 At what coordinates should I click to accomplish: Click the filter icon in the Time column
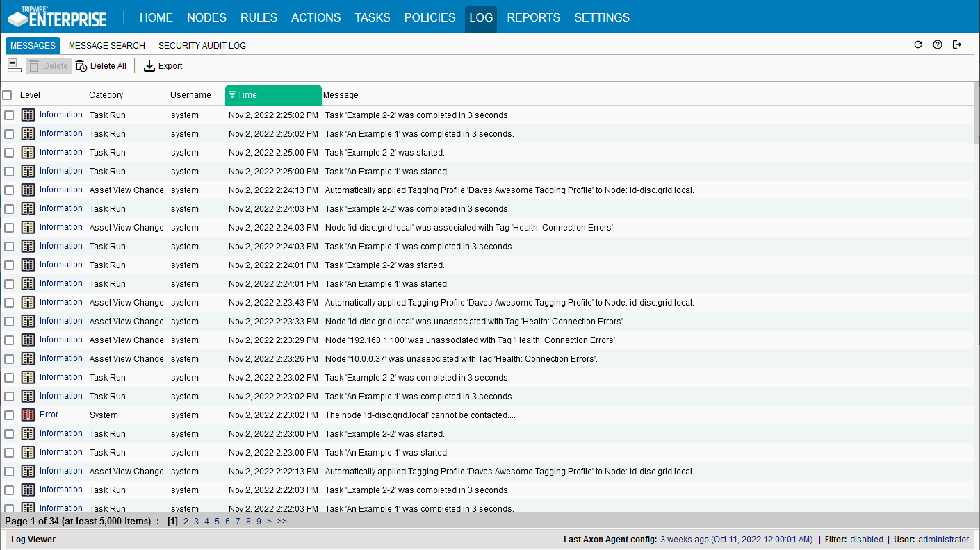[232, 94]
